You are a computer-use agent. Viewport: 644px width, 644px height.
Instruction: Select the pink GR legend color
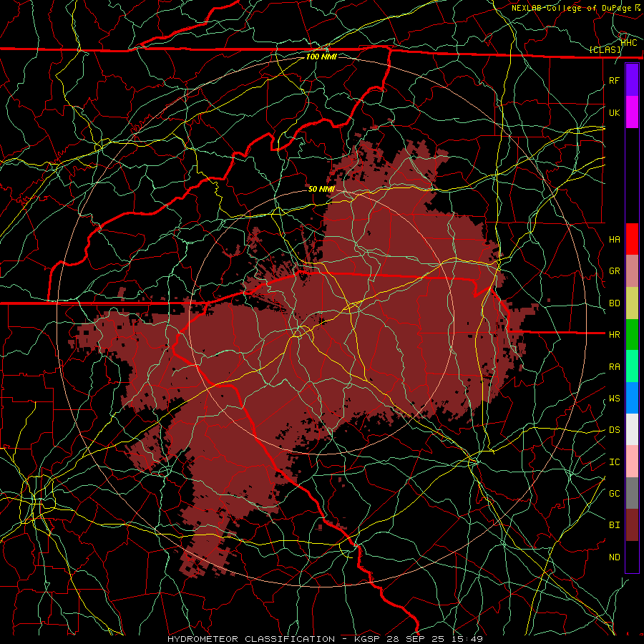pyautogui.click(x=632, y=271)
